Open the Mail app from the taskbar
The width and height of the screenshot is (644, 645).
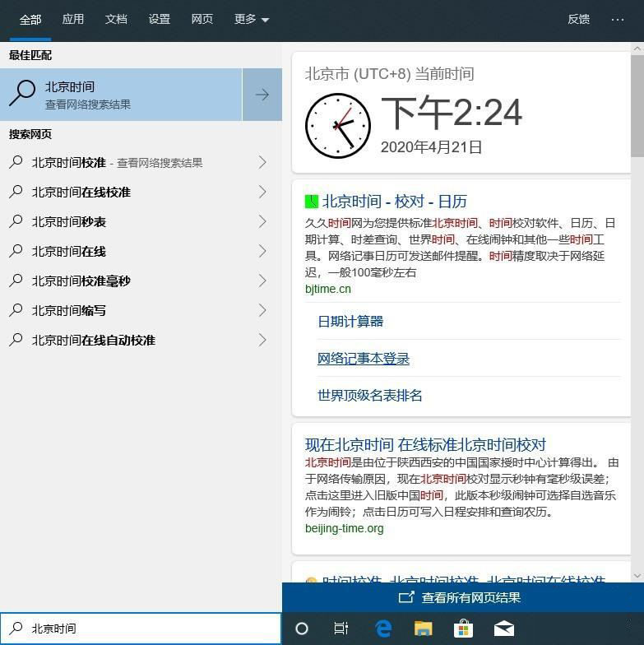pos(503,629)
